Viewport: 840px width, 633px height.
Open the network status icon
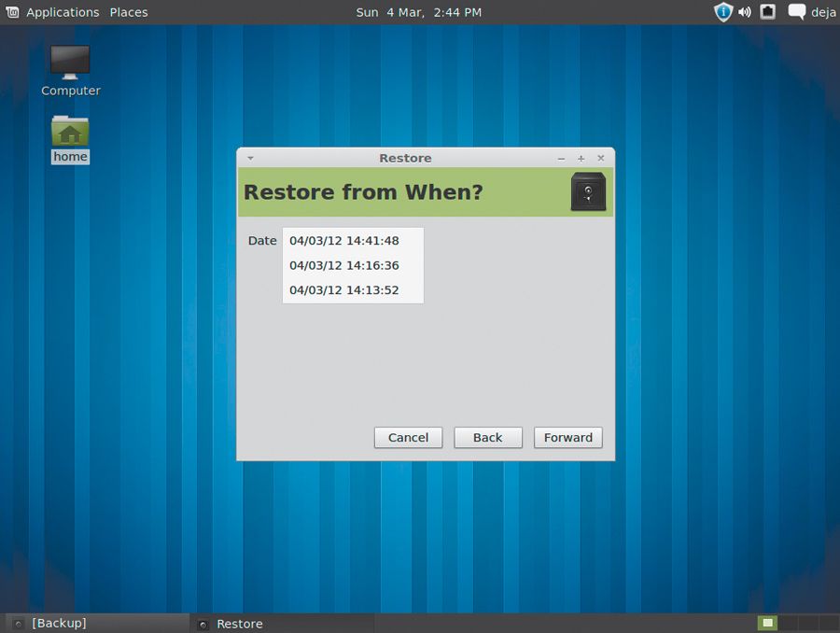click(766, 12)
